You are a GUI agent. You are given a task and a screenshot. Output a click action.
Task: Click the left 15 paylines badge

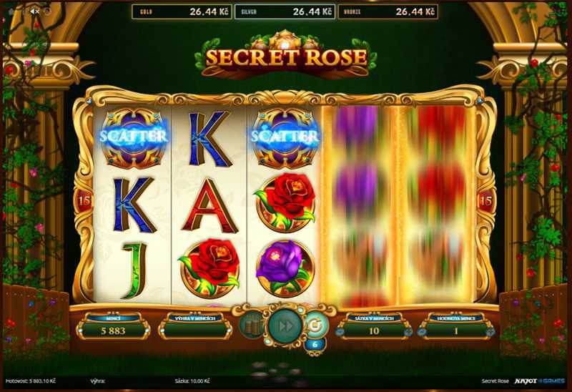(x=84, y=200)
